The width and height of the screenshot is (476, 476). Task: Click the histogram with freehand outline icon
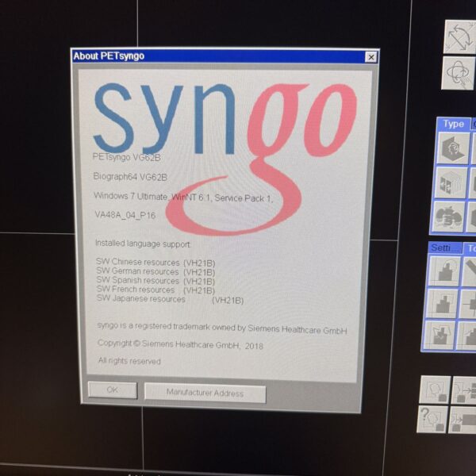click(440, 336)
